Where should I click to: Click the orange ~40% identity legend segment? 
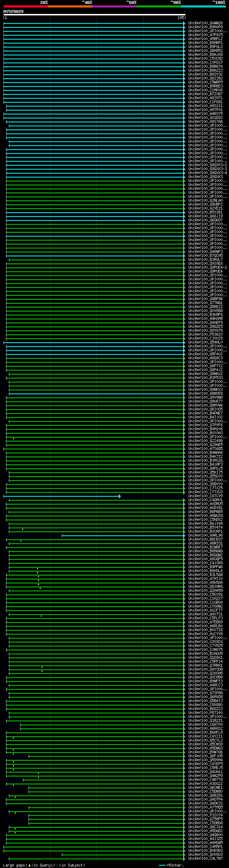(x=70, y=6)
